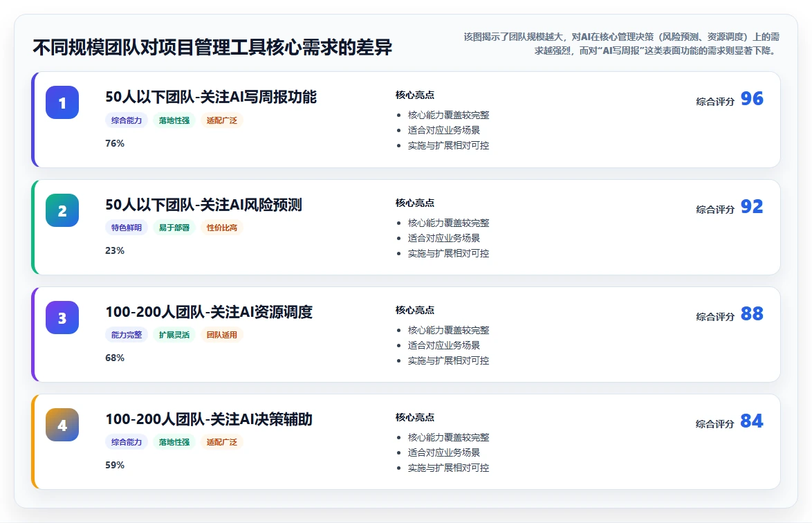Image resolution: width=812 pixels, height=523 pixels.
Task: Click 核心能力覆盖较完整 in card 4
Action: 448,437
